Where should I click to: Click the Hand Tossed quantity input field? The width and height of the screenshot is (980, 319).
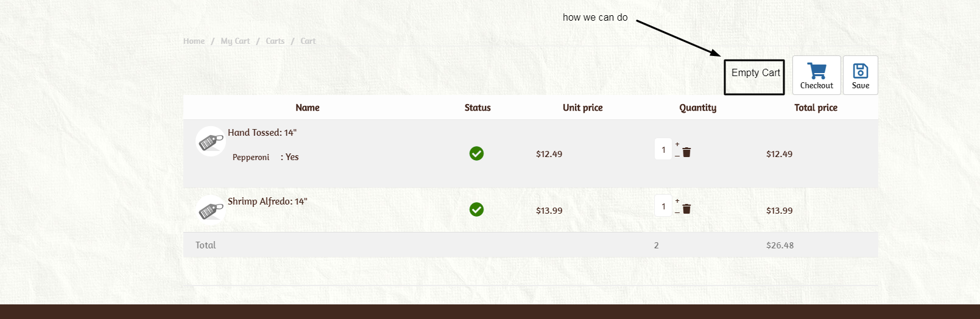click(x=663, y=150)
